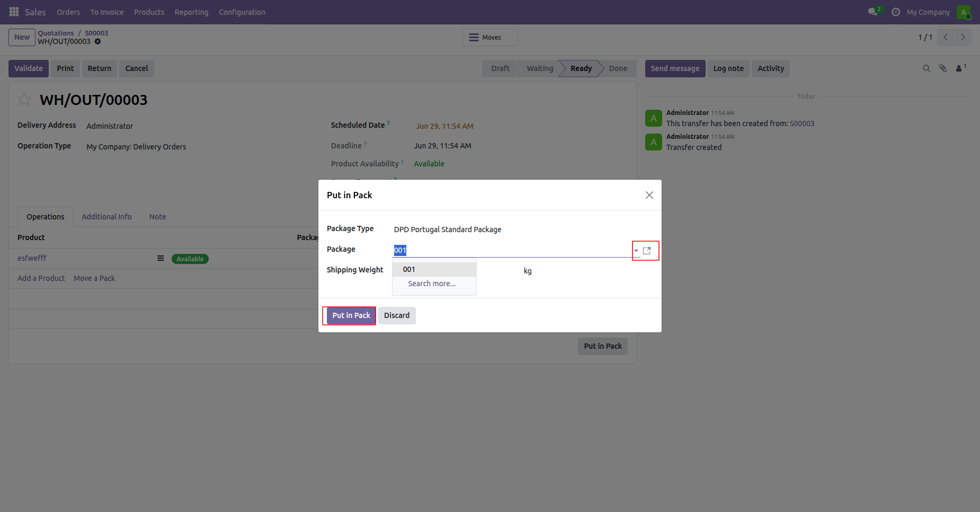The width and height of the screenshot is (980, 512).
Task: Follow the Quotations breadcrumb link
Action: pos(56,33)
